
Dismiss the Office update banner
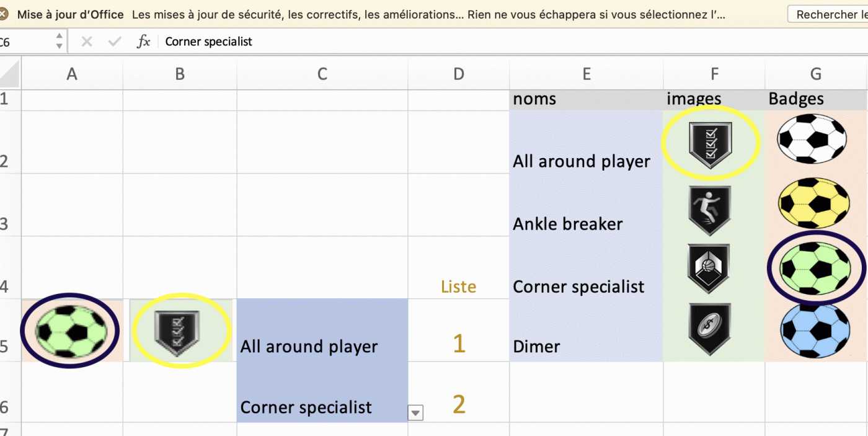[4, 14]
